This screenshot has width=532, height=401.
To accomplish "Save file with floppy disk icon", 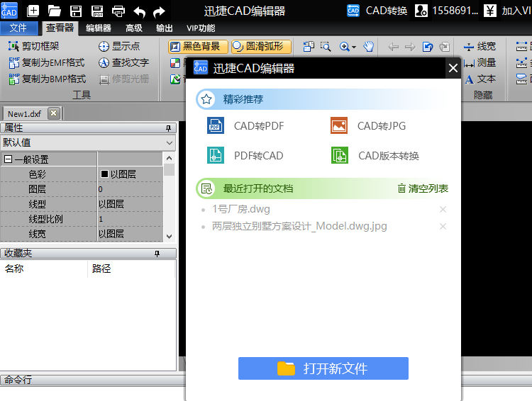I will pyautogui.click(x=76, y=11).
